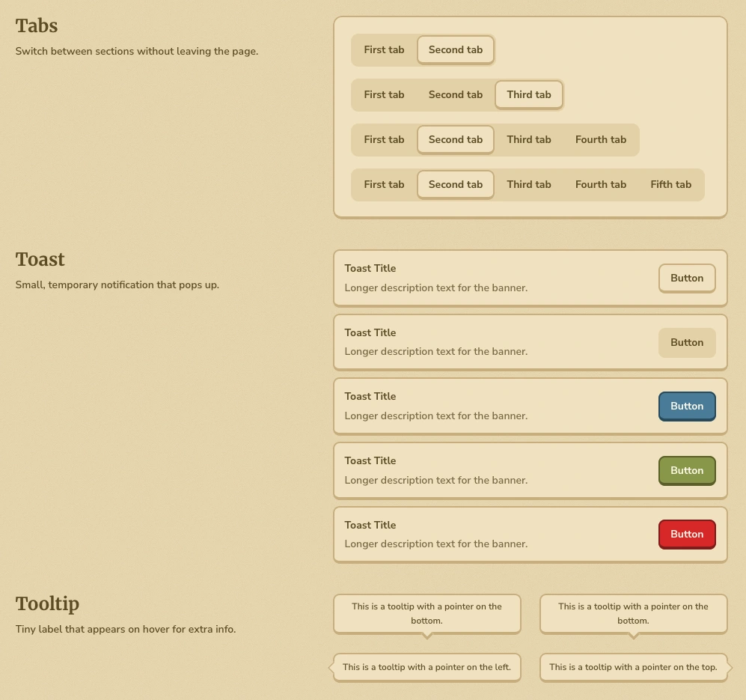Select the Fifth tab
Screen dimensions: 746x700
tap(671, 185)
